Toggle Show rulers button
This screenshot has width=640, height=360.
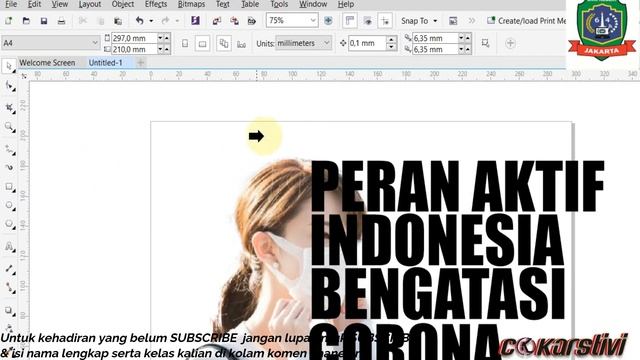pos(350,20)
